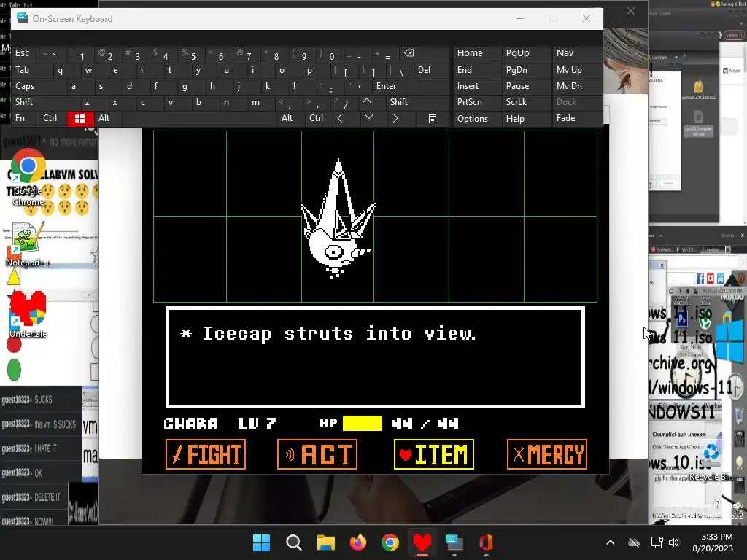Open the Windows Start menu
The image size is (747, 560).
[261, 542]
